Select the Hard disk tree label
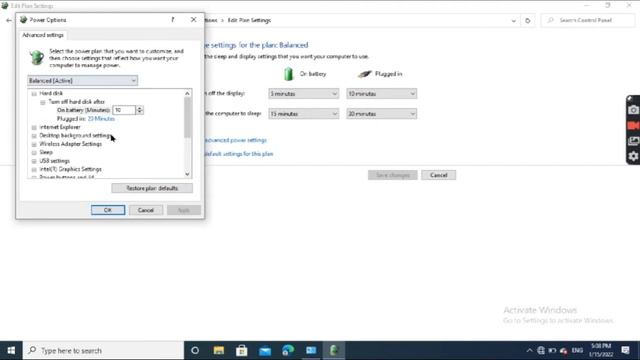This screenshot has height=360, width=640. coord(51,93)
